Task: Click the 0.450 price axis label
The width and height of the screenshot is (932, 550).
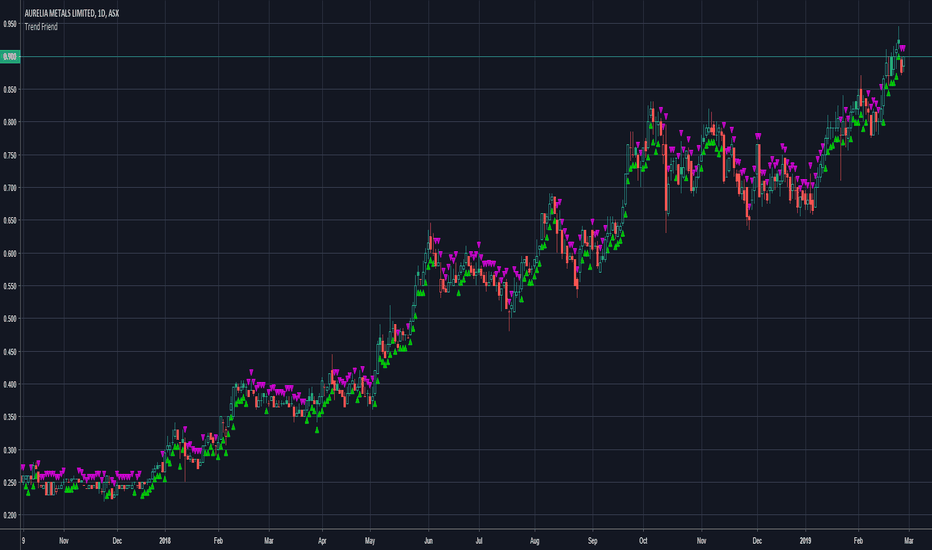Action: click(10, 352)
